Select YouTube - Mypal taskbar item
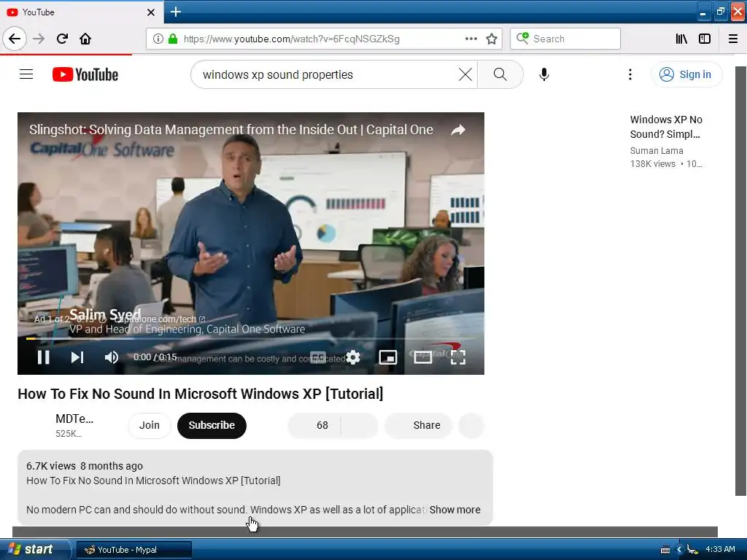The image size is (747, 560). (x=134, y=550)
